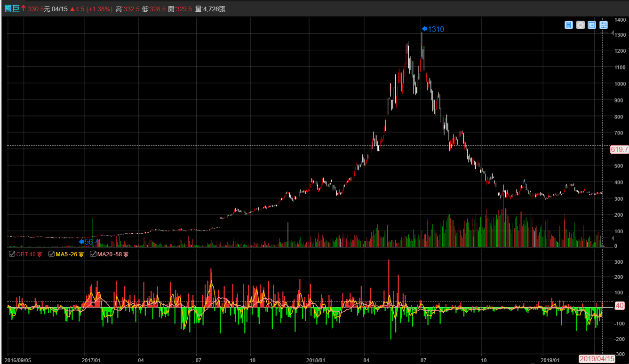Uncheck the OBT indicator checkbox
Screen dimensions: 629x364
[x=12, y=254]
